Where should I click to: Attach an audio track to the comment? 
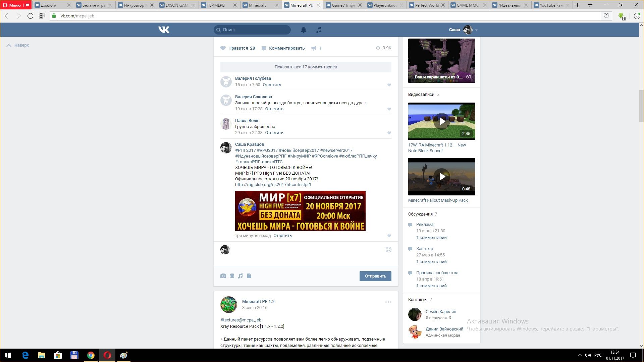pyautogui.click(x=240, y=276)
